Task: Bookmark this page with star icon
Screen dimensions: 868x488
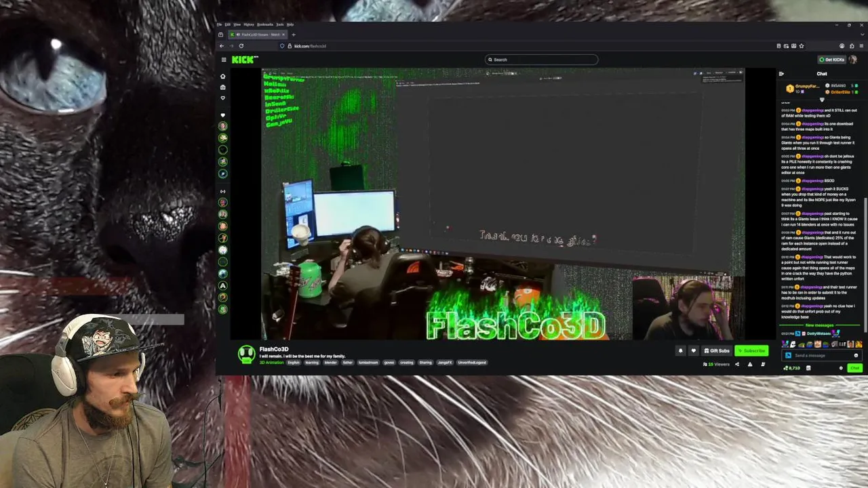Action: (802, 46)
